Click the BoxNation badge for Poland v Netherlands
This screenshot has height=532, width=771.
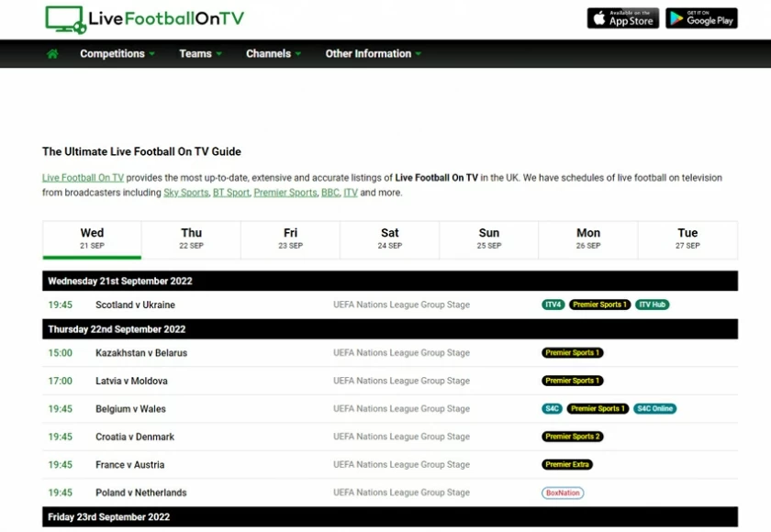[562, 493]
